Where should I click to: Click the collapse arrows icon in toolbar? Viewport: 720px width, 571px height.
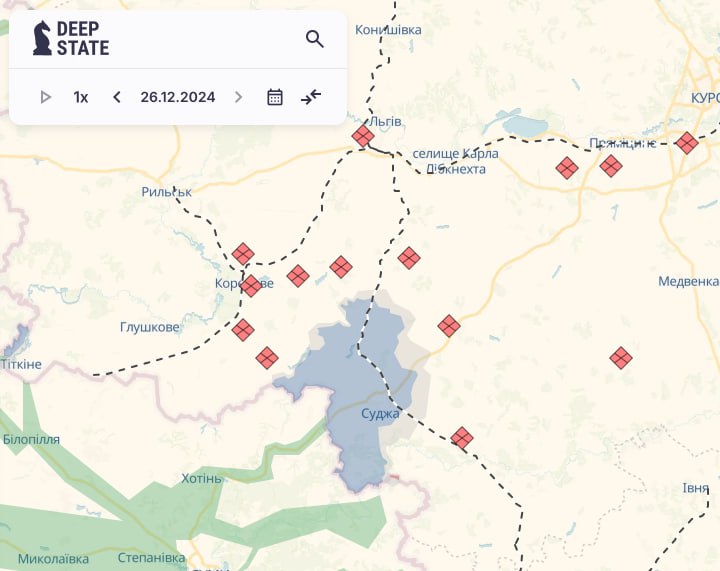311,97
